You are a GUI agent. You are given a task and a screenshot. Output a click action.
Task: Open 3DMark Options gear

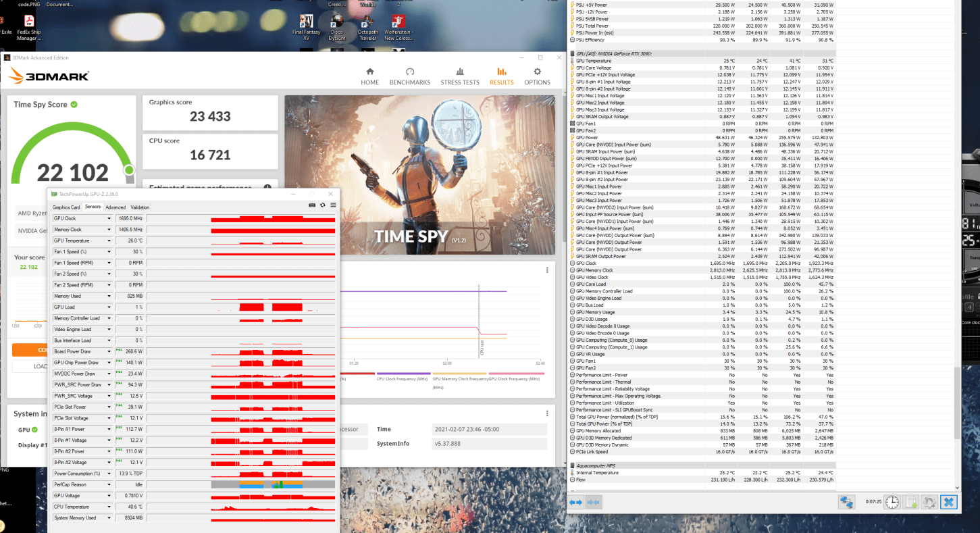point(537,76)
